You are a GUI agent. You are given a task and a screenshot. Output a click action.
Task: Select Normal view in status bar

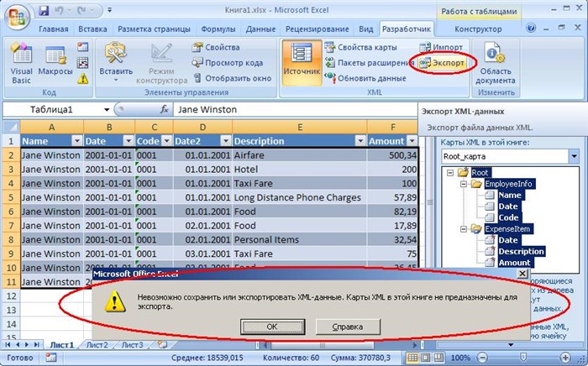coord(412,358)
